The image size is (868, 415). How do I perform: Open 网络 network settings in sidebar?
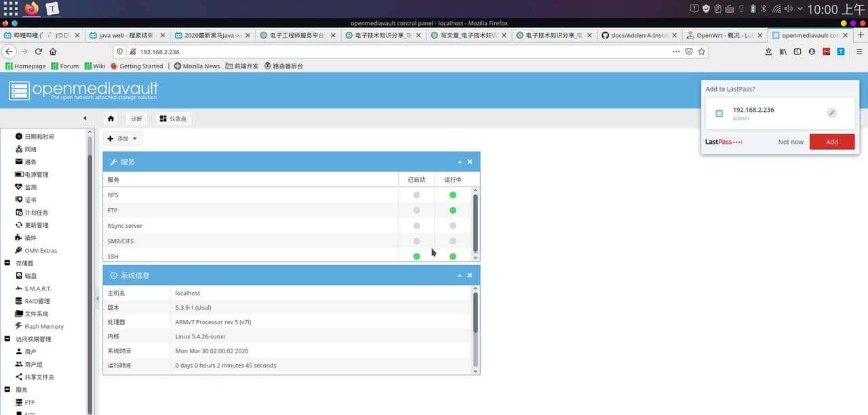pos(31,149)
